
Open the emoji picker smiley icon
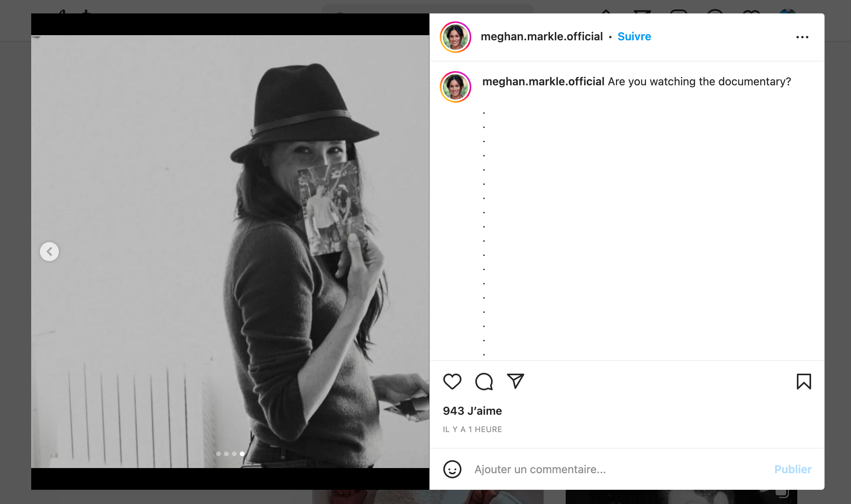(x=452, y=469)
